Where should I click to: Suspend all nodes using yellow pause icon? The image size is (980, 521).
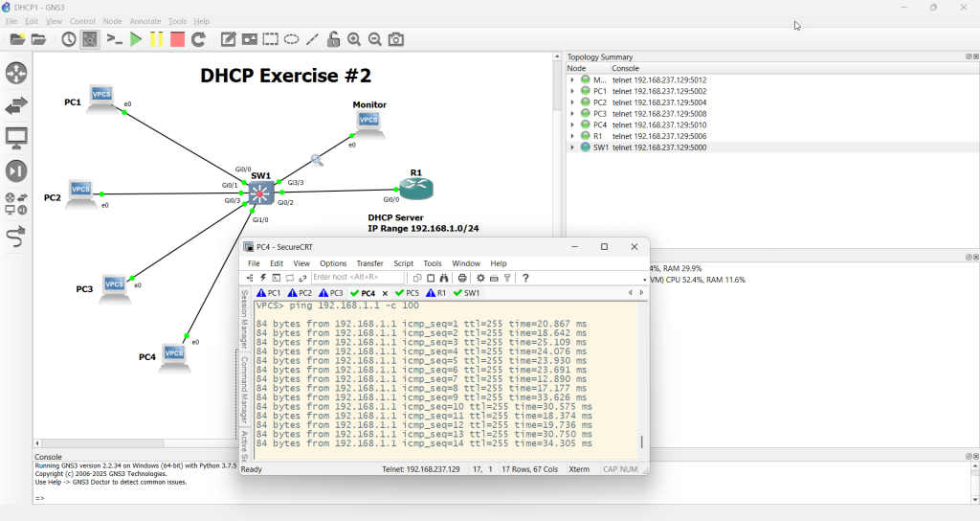coord(156,39)
